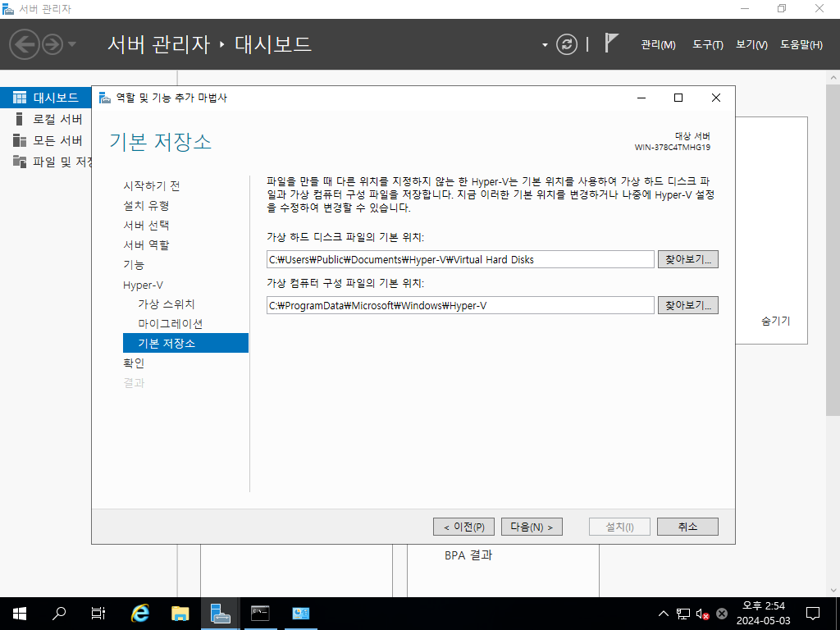The width and height of the screenshot is (840, 630).
Task: Click the file and storage services icon
Action: click(20, 162)
